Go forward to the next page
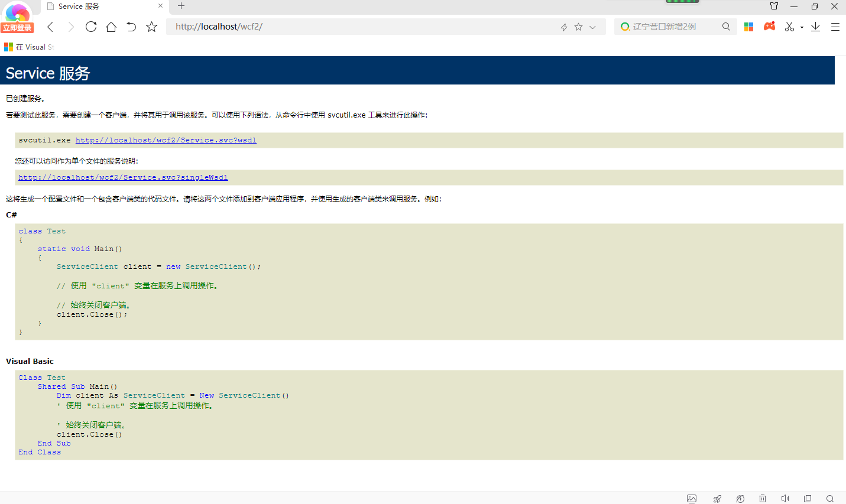 [x=71, y=27]
